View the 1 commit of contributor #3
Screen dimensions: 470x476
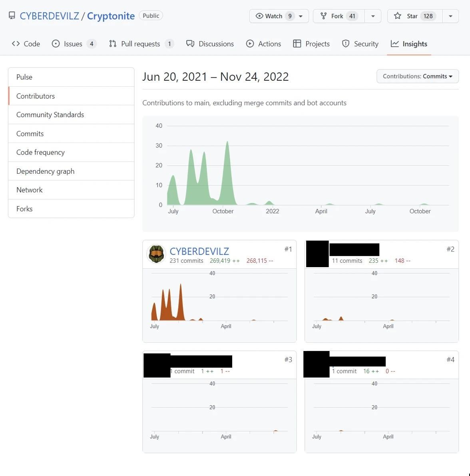tap(182, 371)
